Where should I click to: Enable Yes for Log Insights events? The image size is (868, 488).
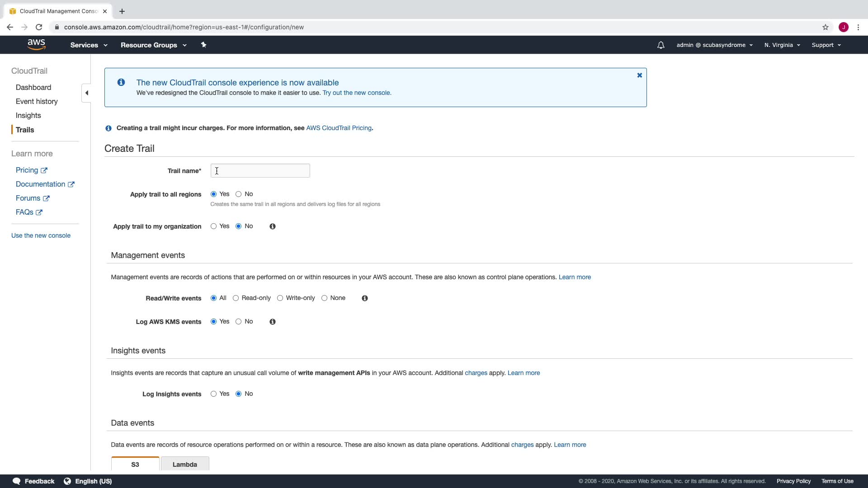coord(213,394)
